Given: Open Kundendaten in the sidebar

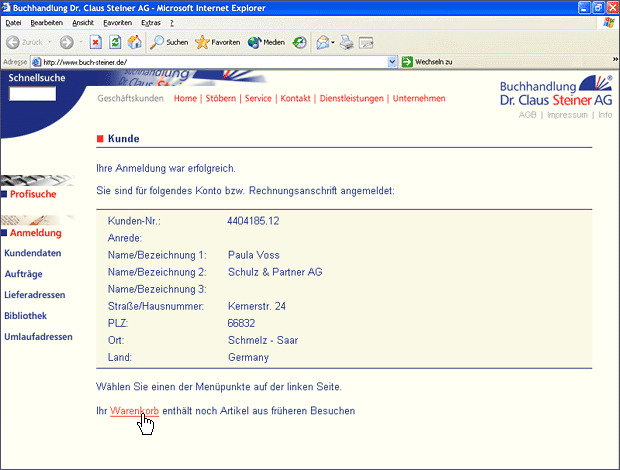Looking at the screenshot, I should tap(33, 253).
